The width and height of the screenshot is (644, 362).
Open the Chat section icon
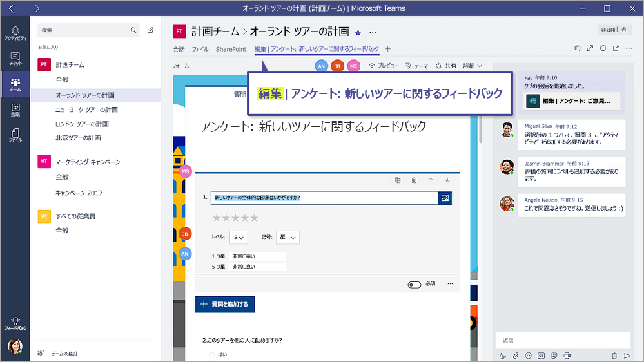tap(15, 59)
